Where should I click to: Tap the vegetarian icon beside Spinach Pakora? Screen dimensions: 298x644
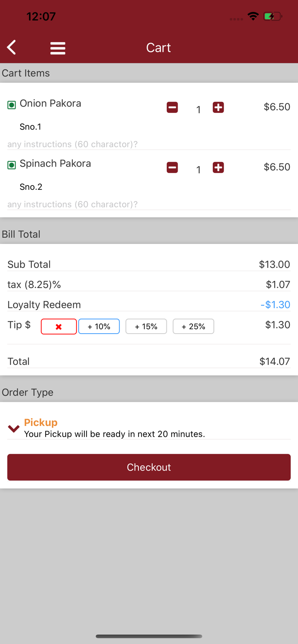pos(12,165)
